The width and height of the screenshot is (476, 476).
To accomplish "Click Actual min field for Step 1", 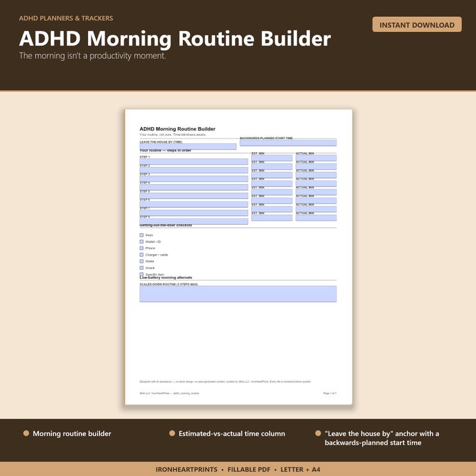I will click(x=316, y=158).
